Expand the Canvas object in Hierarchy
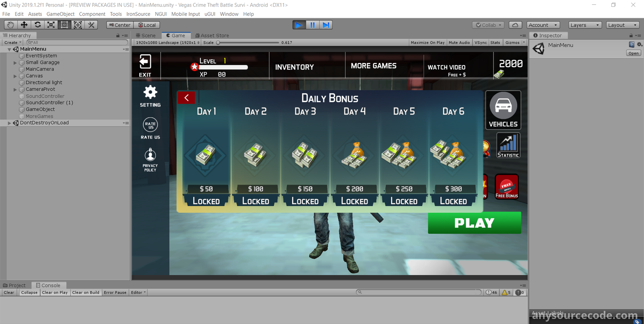The height and width of the screenshot is (324, 644). tap(15, 76)
